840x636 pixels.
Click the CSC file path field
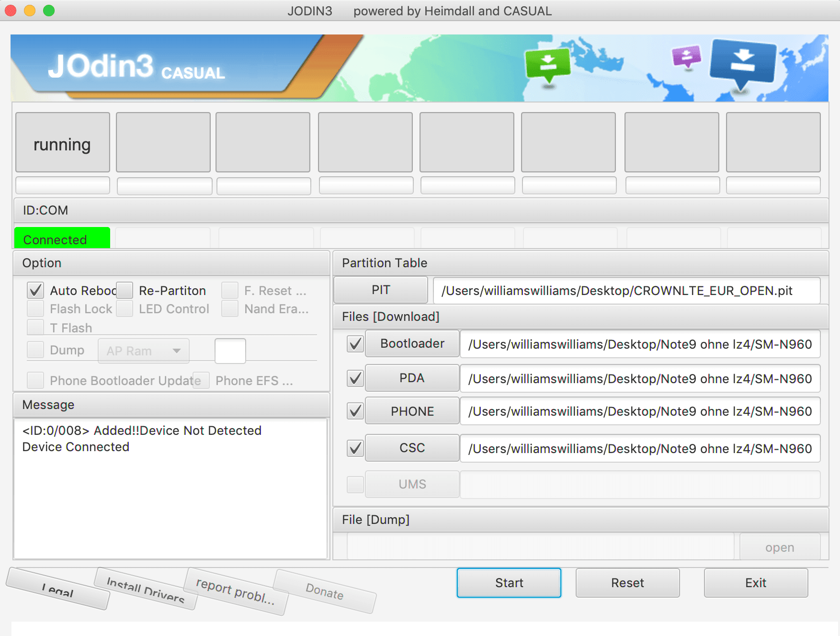pyautogui.click(x=640, y=448)
